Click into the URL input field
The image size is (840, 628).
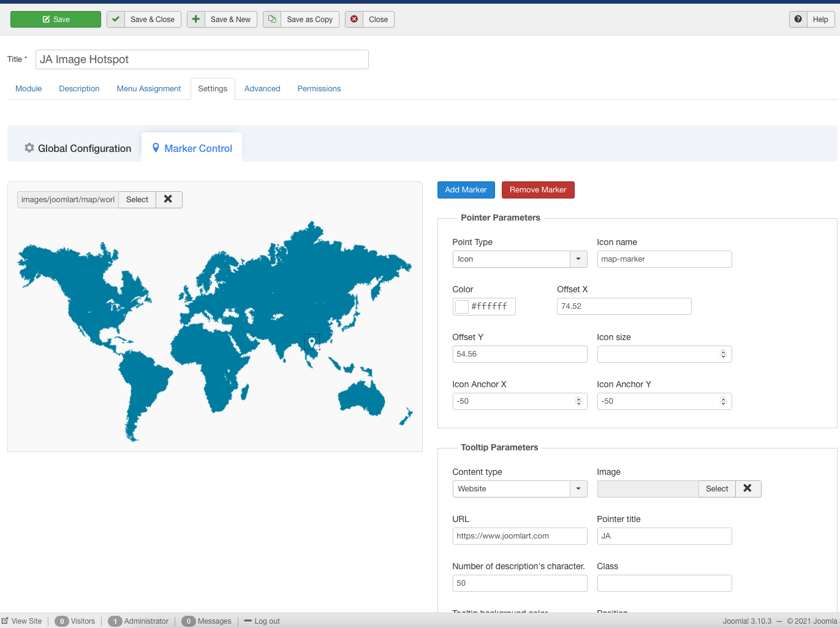pyautogui.click(x=520, y=536)
